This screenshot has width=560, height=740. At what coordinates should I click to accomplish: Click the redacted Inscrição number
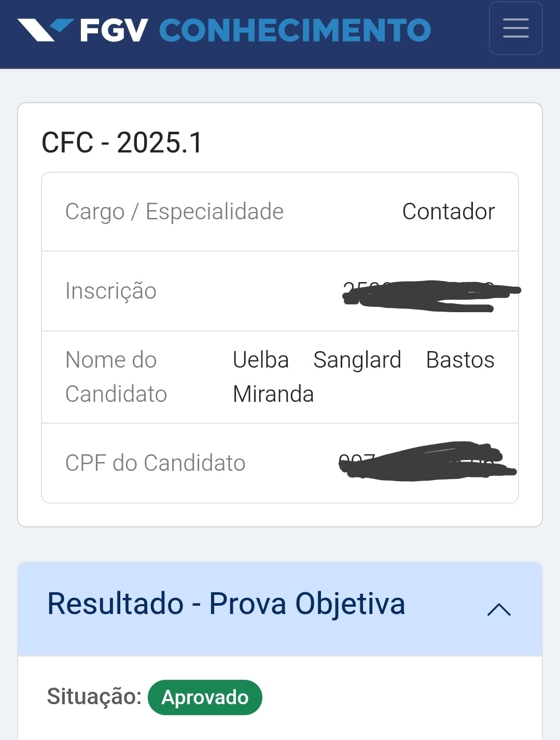coord(430,296)
